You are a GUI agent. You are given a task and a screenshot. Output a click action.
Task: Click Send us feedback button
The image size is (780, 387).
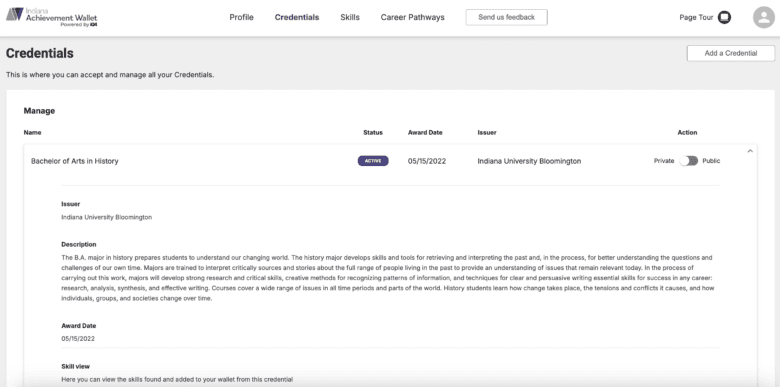point(506,17)
